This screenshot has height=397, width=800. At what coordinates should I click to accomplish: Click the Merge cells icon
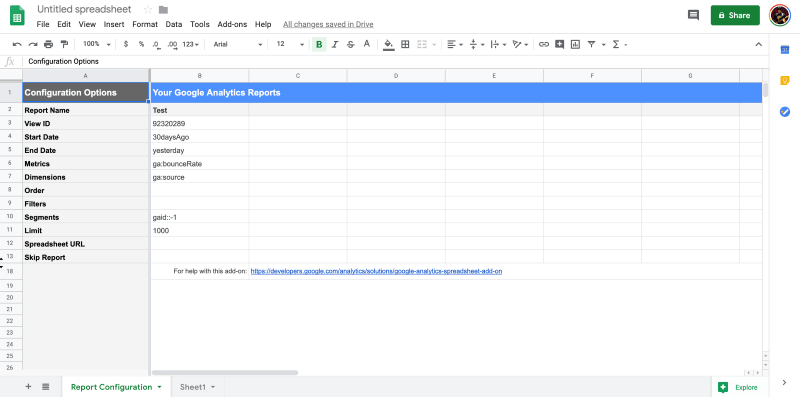(422, 44)
